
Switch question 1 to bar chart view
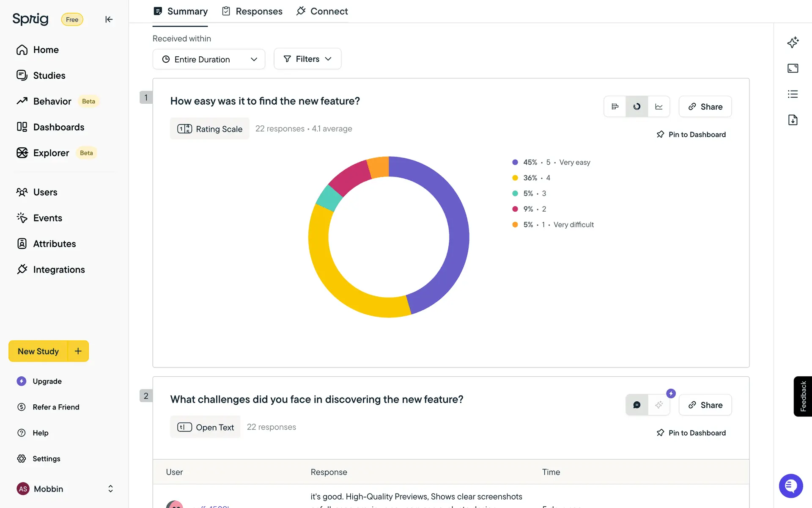tap(615, 107)
